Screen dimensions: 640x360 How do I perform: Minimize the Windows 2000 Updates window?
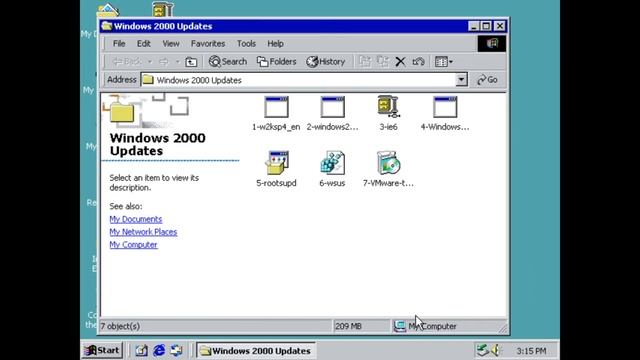coord(473,26)
